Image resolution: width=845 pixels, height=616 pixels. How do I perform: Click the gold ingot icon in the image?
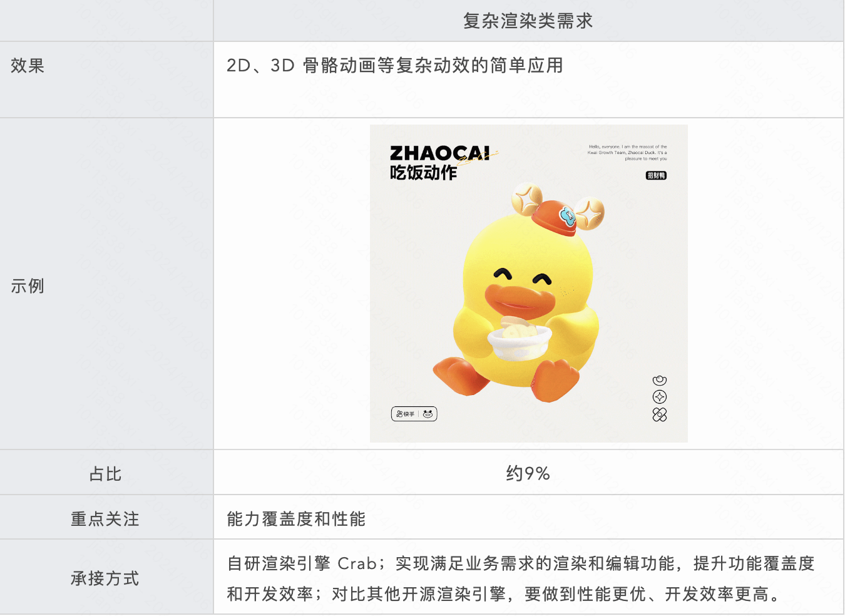pyautogui.click(x=660, y=381)
